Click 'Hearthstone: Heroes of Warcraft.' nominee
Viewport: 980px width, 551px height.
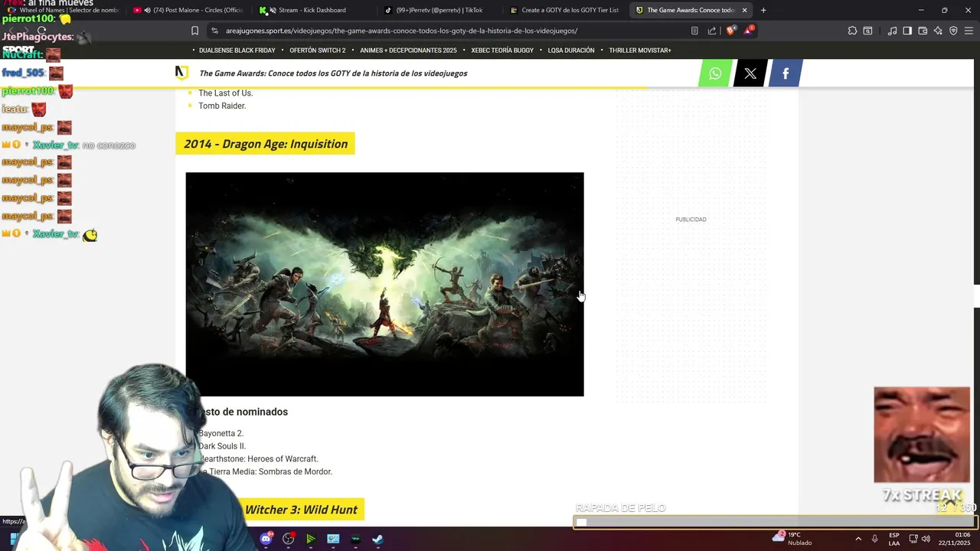pyautogui.click(x=259, y=459)
